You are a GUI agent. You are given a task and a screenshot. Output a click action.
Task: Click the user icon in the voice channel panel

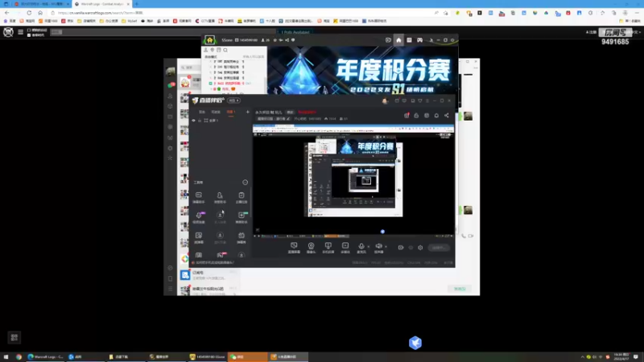(206, 50)
